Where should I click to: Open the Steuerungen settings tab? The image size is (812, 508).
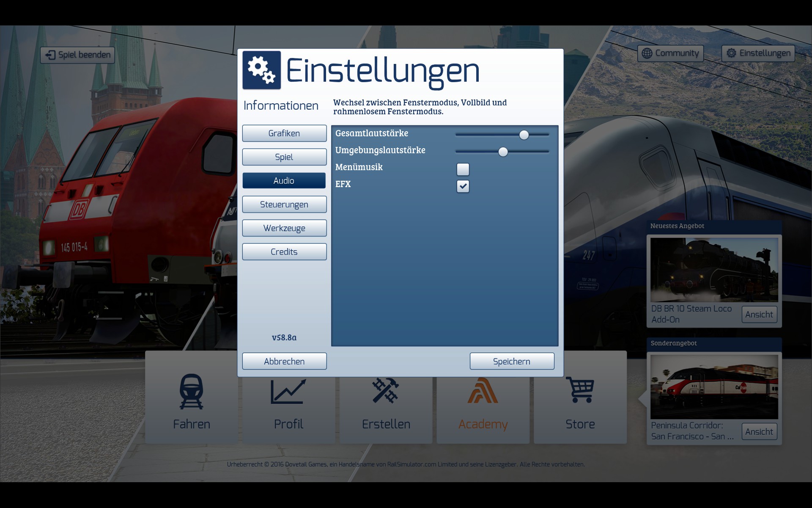tap(284, 204)
